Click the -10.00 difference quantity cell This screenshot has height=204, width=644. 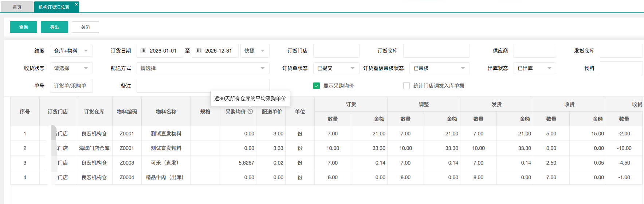point(624,148)
